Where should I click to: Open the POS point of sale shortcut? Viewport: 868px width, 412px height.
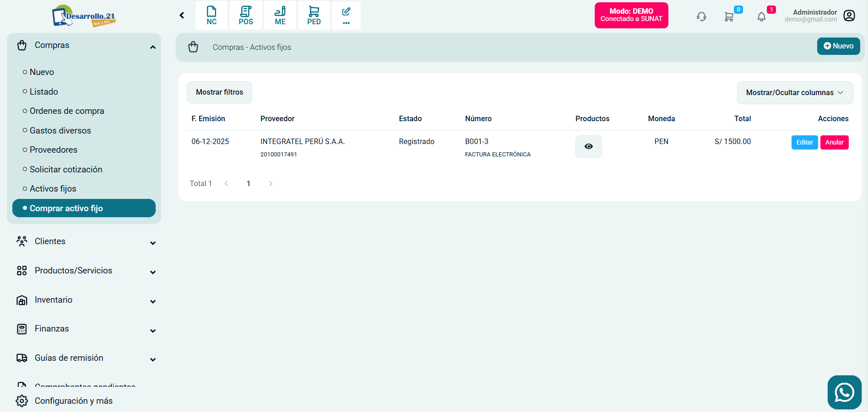246,16
